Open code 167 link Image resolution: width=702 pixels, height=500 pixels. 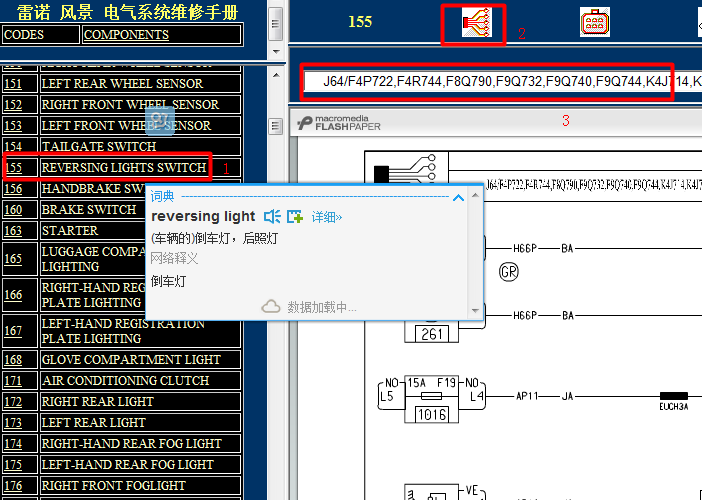pos(13,331)
